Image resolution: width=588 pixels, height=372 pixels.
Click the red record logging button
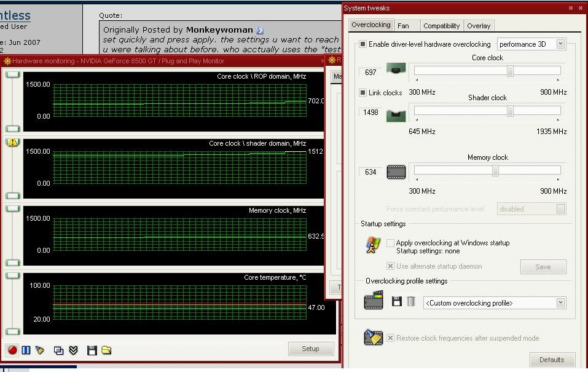pyautogui.click(x=12, y=350)
